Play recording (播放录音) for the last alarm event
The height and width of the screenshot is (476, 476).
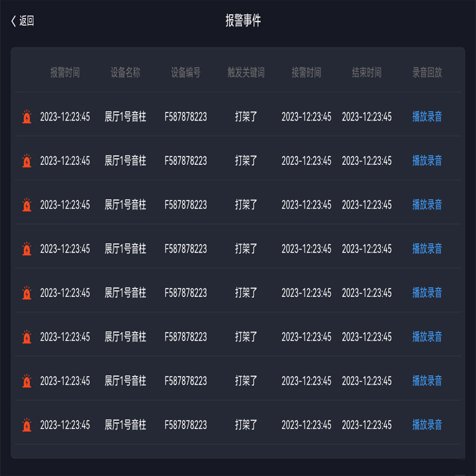(x=427, y=425)
